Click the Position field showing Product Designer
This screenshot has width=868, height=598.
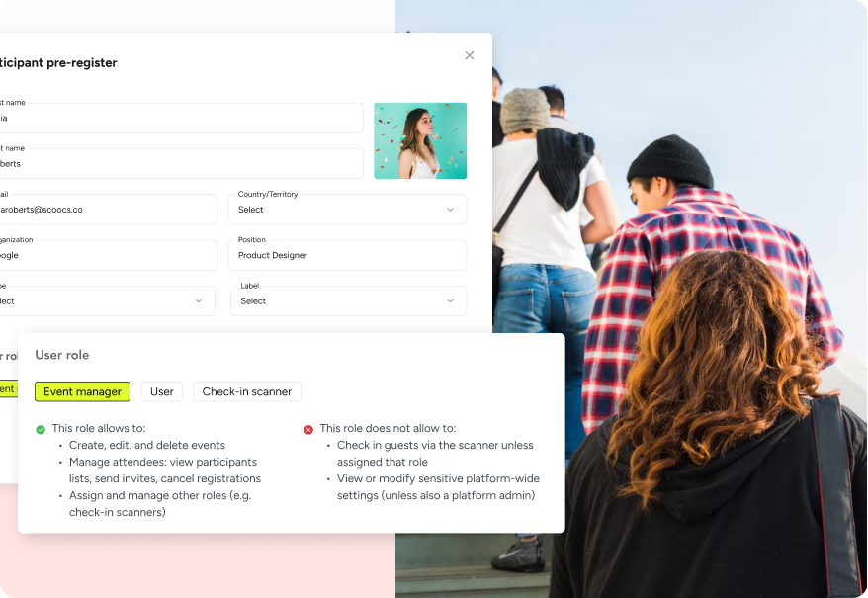347,255
